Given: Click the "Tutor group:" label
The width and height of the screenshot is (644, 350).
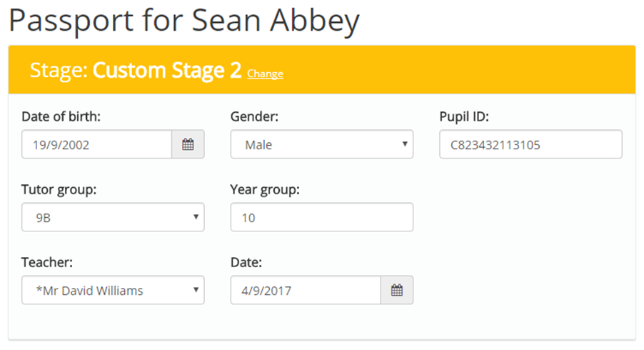Looking at the screenshot, I should [x=59, y=189].
